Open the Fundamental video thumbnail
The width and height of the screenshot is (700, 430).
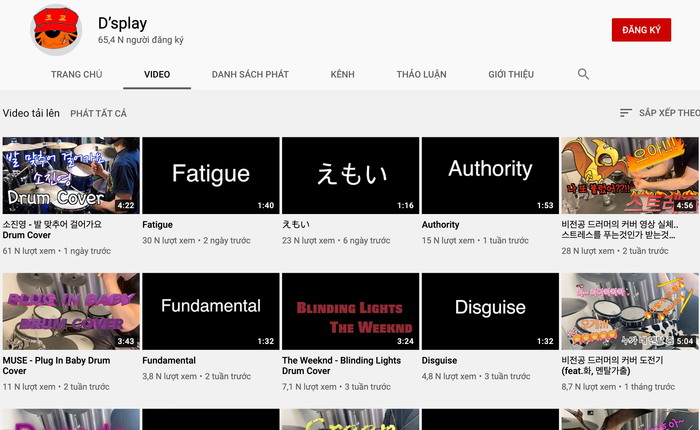[x=211, y=311]
